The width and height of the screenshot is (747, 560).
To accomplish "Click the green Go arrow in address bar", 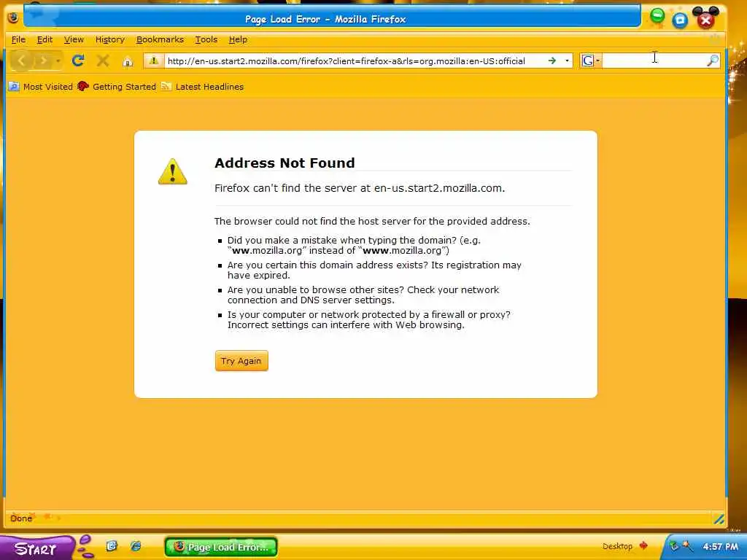I will (551, 61).
